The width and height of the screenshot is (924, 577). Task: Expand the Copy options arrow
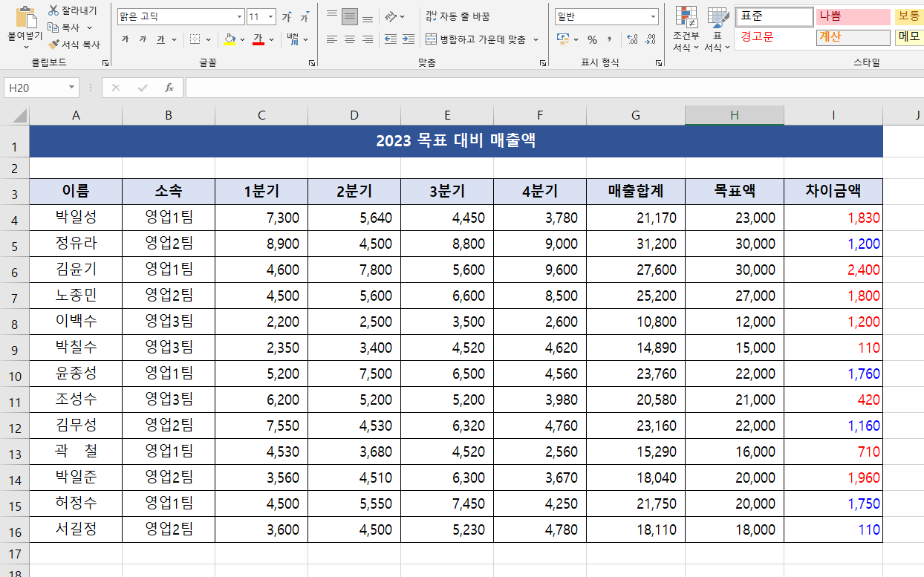click(89, 27)
